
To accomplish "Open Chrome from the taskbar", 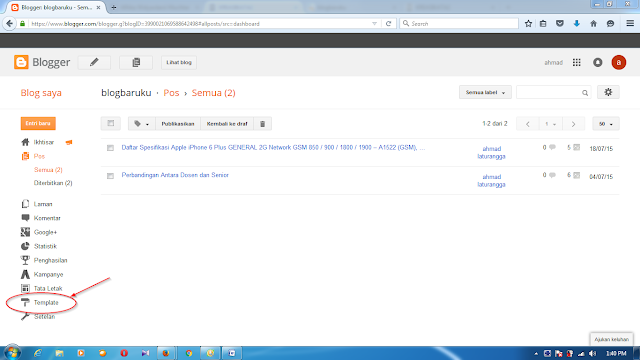I will [189, 353].
